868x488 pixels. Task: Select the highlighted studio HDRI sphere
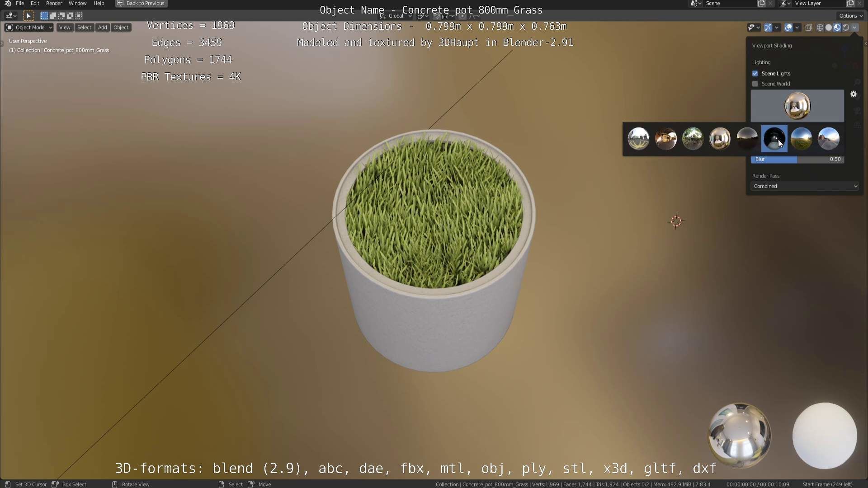pos(774,139)
